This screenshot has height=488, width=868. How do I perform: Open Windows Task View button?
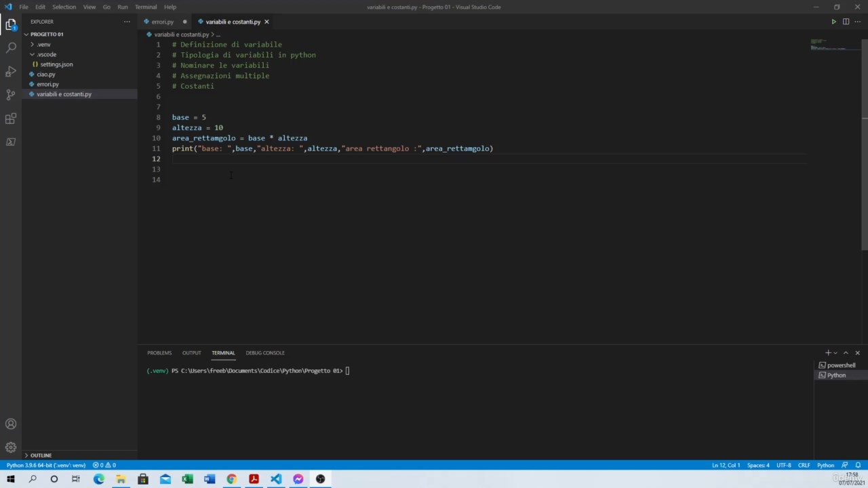(76, 479)
